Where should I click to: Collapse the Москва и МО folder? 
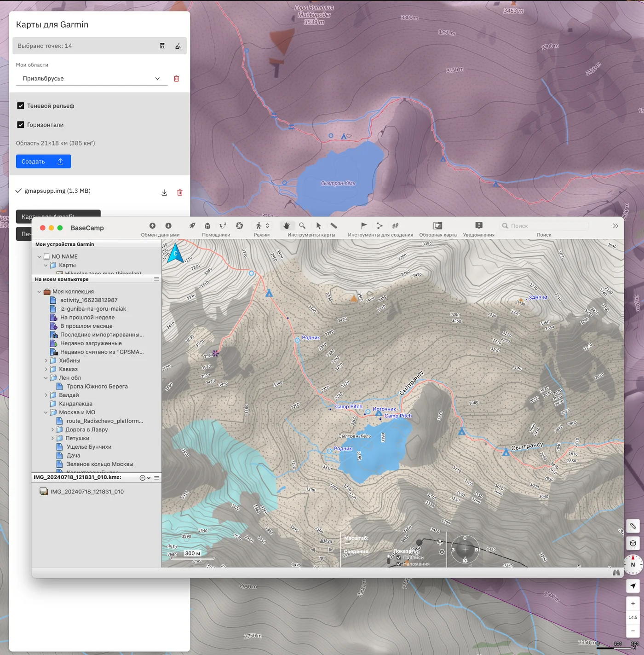pyautogui.click(x=46, y=413)
